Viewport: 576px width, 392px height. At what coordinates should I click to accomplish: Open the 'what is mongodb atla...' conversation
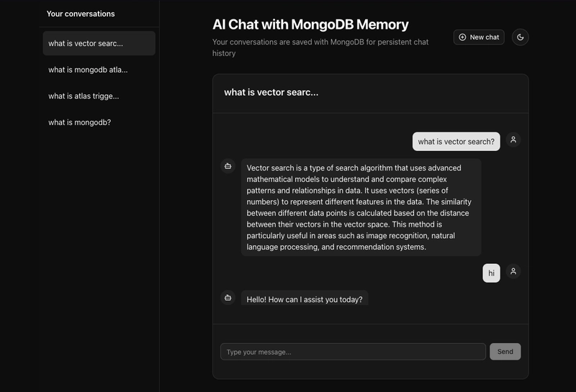click(x=99, y=70)
